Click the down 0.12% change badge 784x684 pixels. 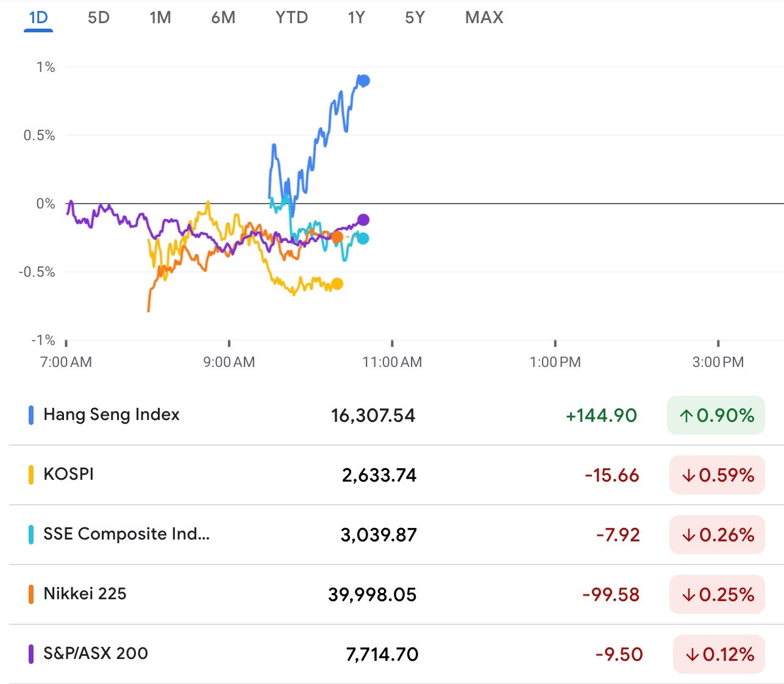pyautogui.click(x=719, y=654)
